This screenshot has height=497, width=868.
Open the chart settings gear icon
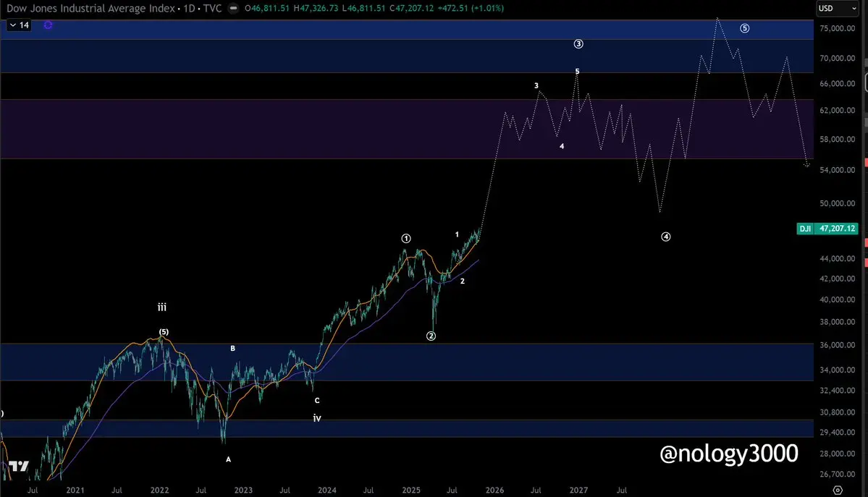tap(838, 490)
